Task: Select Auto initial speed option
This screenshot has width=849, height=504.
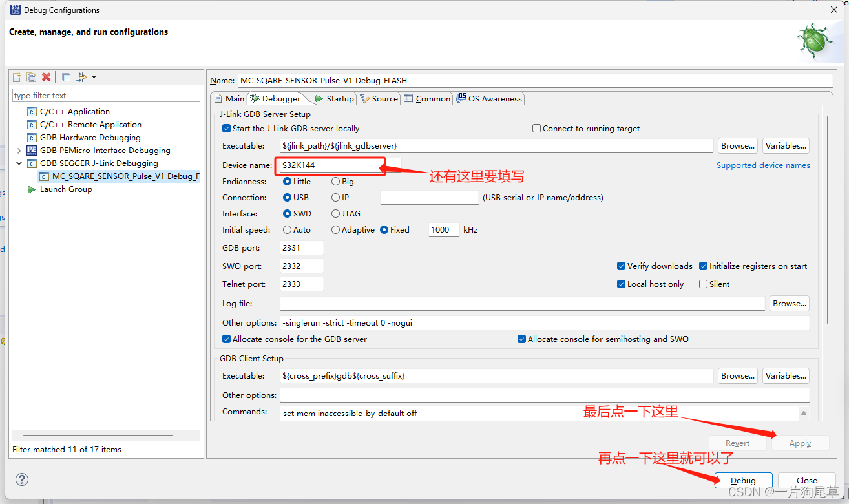Action: (288, 230)
